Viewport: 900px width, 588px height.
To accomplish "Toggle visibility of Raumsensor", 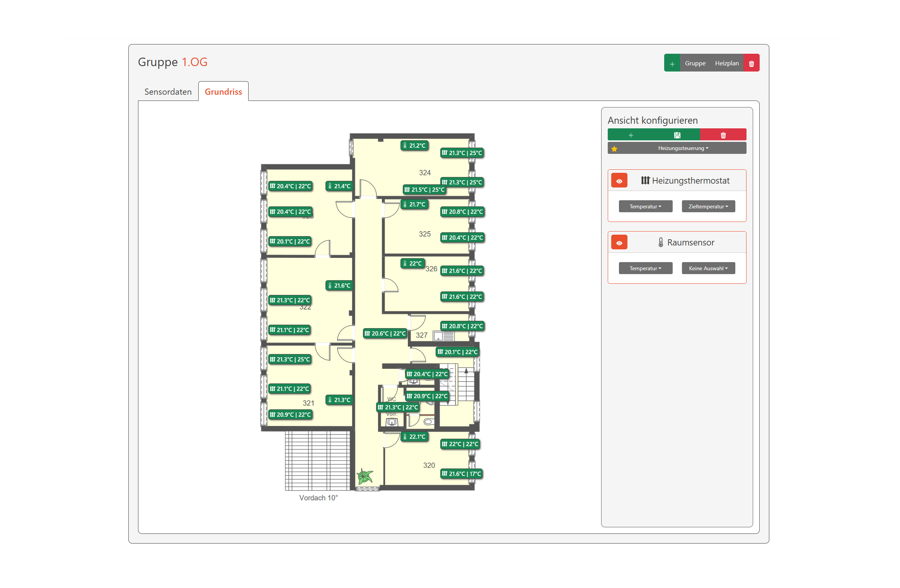I will coord(619,243).
